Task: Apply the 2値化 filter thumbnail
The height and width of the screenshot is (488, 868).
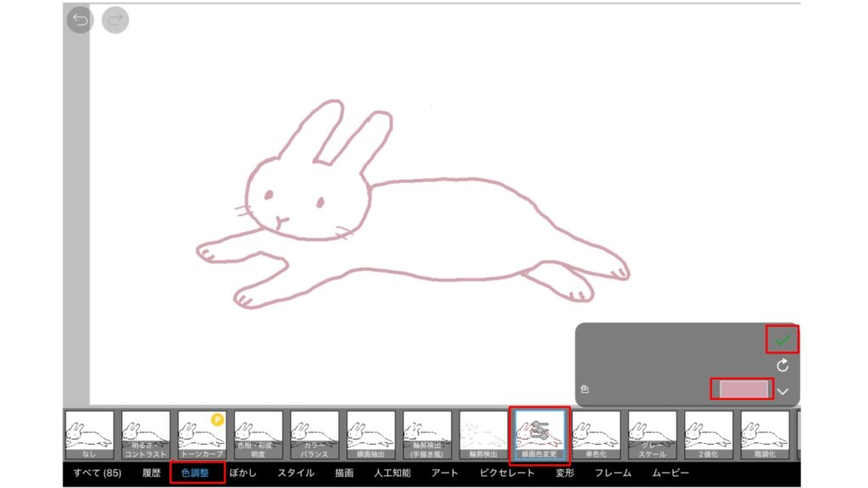Action: [x=709, y=435]
